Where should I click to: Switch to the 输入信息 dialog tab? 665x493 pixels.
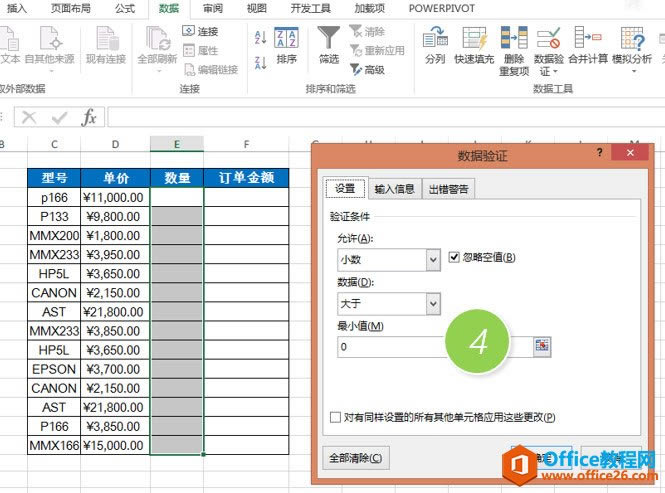(394, 189)
